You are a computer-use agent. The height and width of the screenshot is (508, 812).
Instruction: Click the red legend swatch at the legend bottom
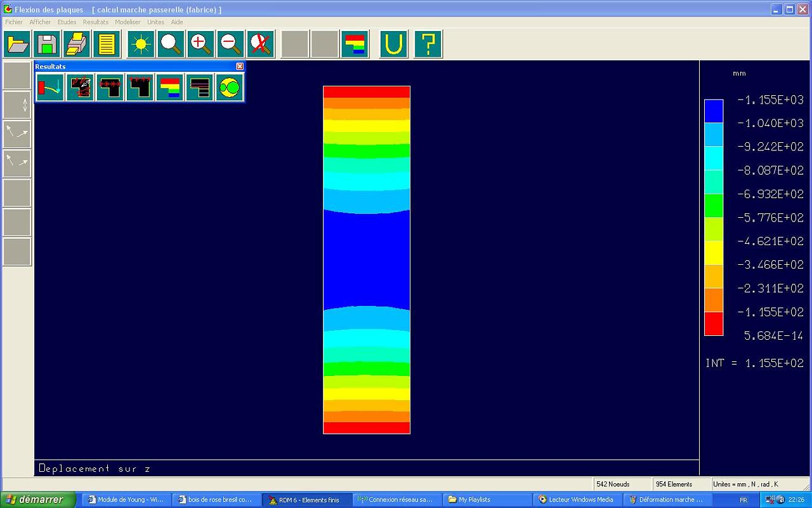pyautogui.click(x=714, y=324)
